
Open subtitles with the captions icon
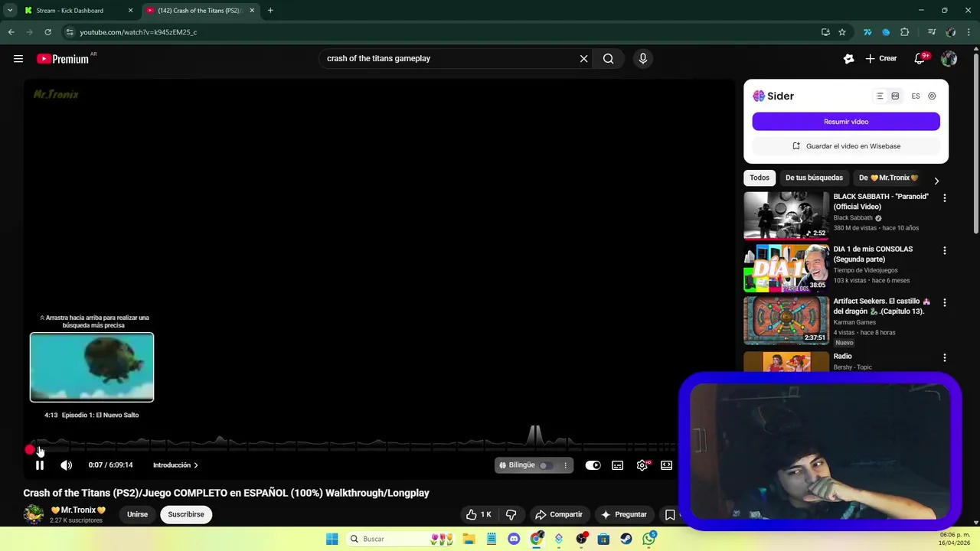click(x=618, y=465)
